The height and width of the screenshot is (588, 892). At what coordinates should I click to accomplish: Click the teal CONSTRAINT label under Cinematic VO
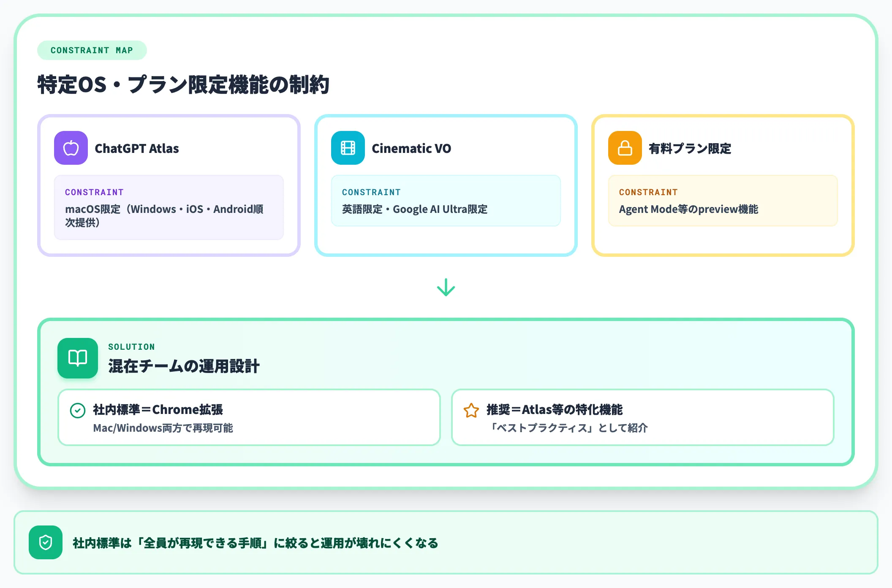pyautogui.click(x=372, y=192)
